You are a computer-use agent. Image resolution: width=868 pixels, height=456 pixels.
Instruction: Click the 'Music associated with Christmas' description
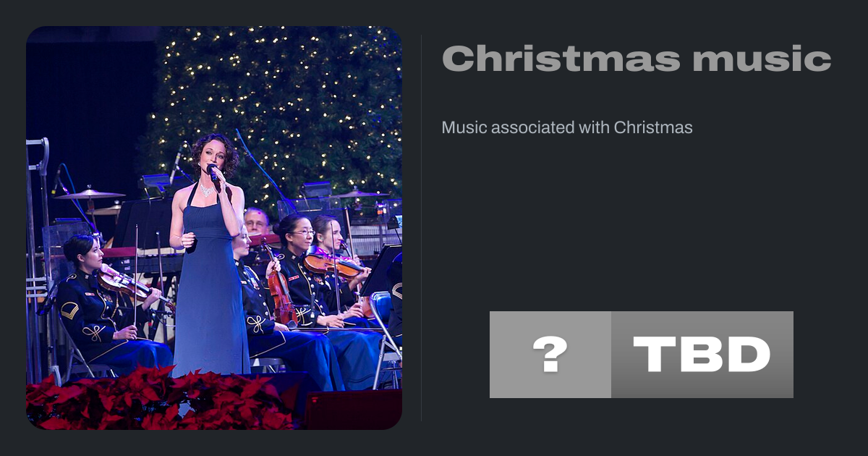[567, 127]
